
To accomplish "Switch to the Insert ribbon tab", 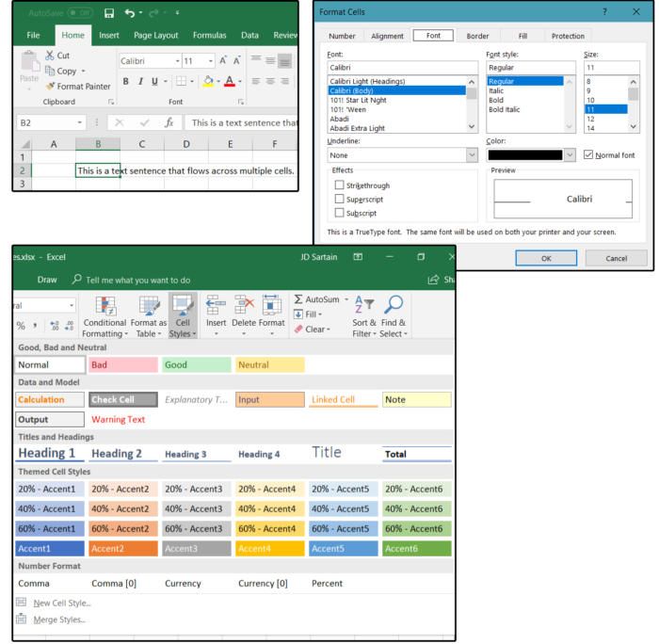I will coord(109,36).
